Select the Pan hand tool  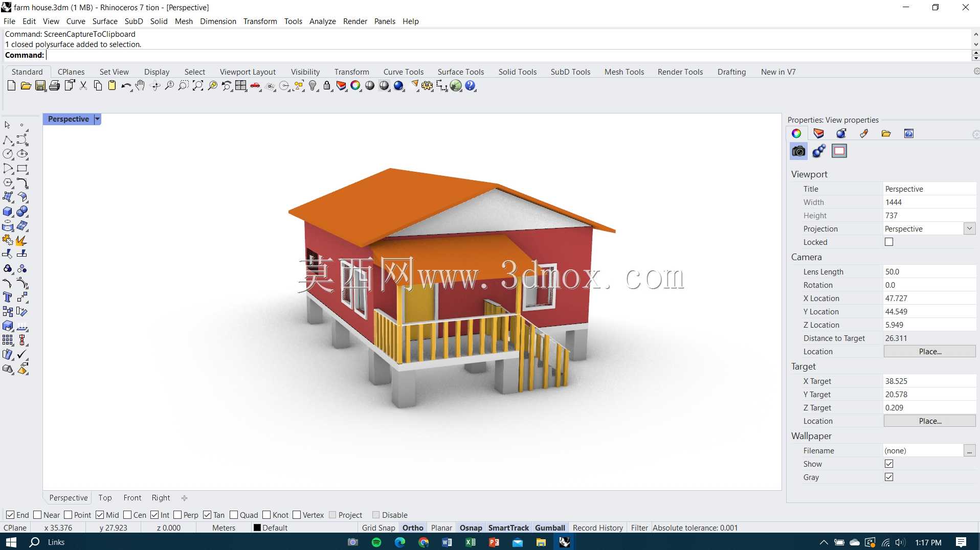(x=140, y=85)
